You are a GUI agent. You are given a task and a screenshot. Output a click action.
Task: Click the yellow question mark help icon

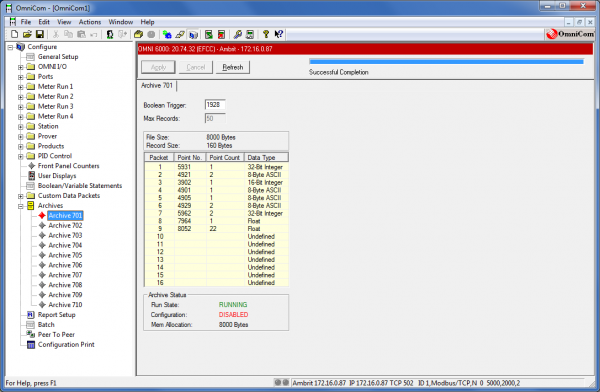click(266, 34)
